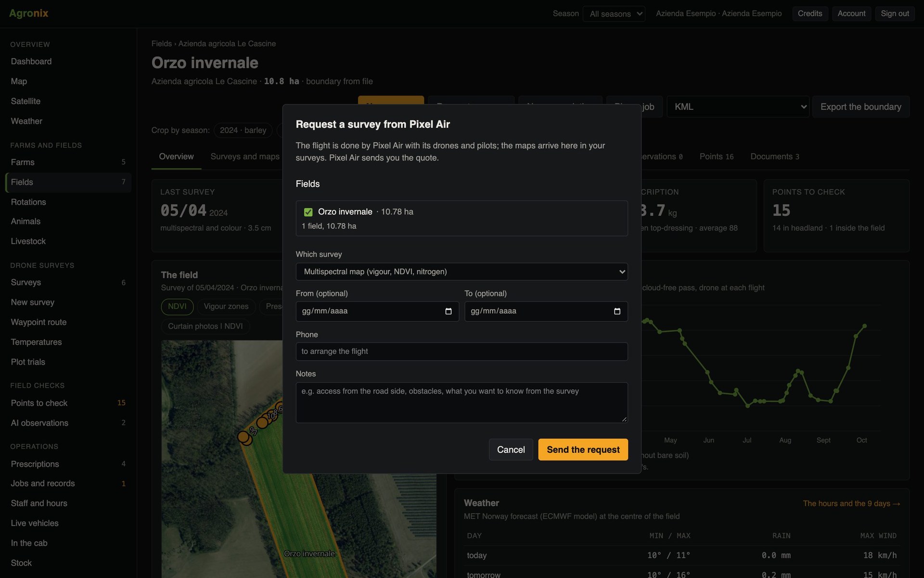Click into the Notes text area
Image resolution: width=924 pixels, height=578 pixels.
462,403
